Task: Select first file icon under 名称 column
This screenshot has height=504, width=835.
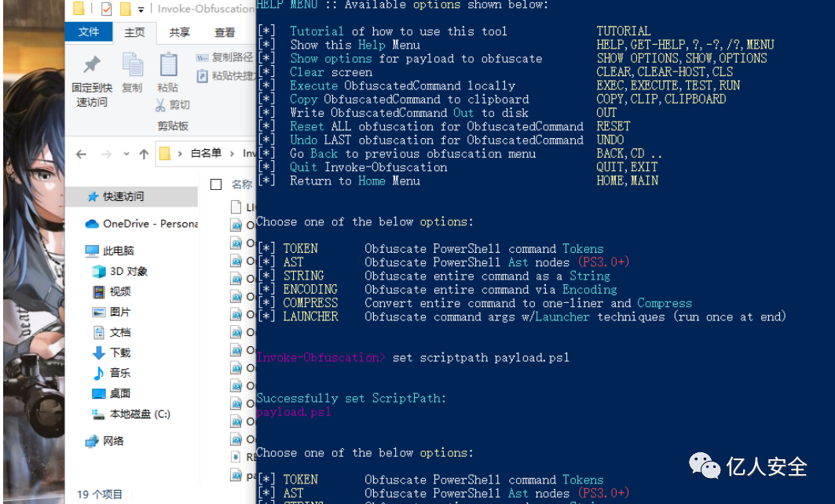Action: pos(236,207)
